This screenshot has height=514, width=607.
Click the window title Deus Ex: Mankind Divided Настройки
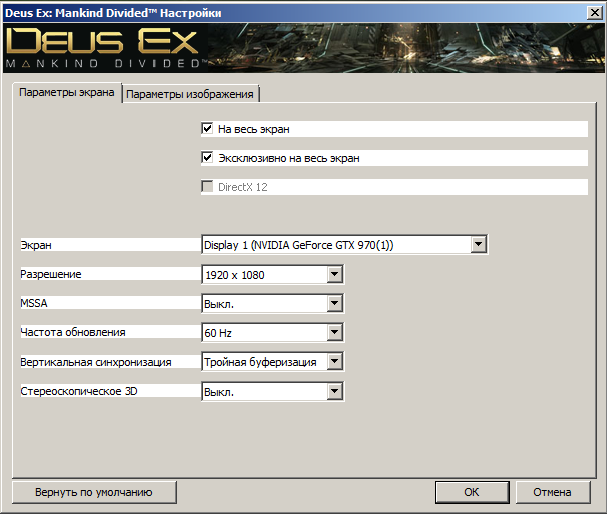(x=113, y=13)
